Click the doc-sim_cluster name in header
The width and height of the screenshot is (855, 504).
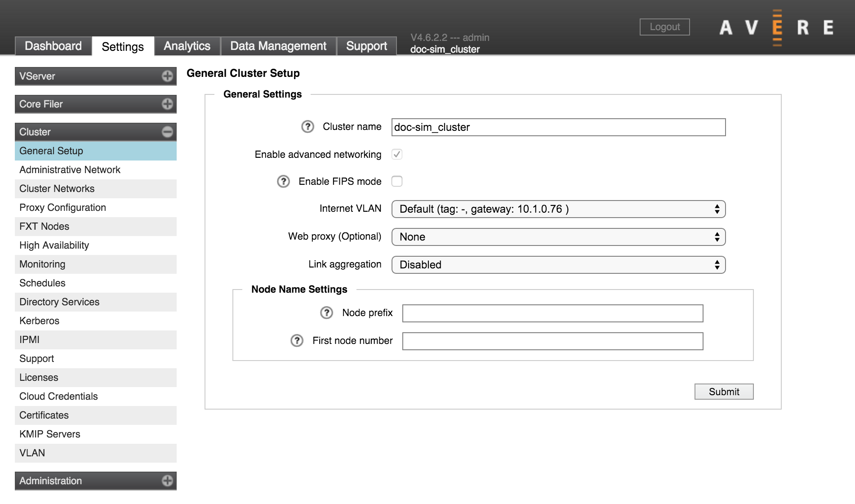(445, 49)
